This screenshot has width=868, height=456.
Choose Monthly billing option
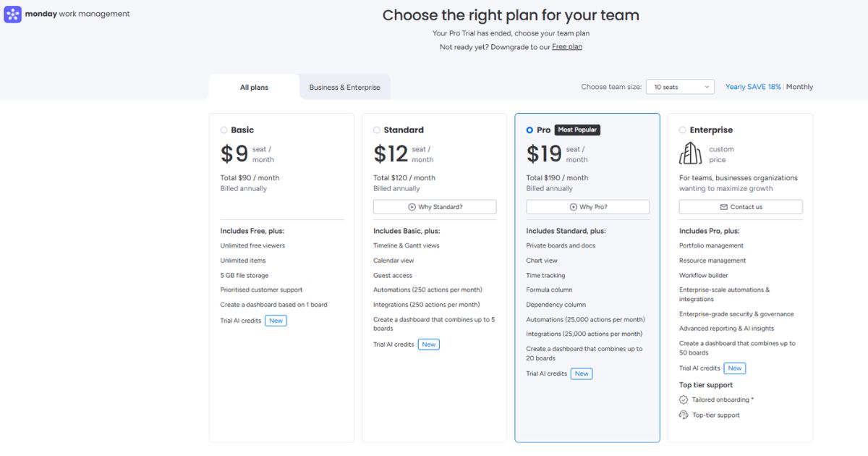point(799,87)
